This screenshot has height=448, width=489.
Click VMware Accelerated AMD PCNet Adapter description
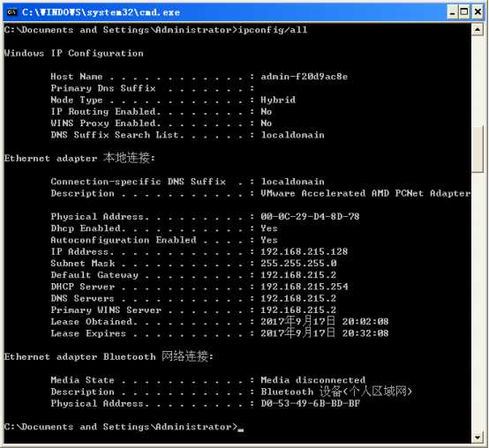365,193
